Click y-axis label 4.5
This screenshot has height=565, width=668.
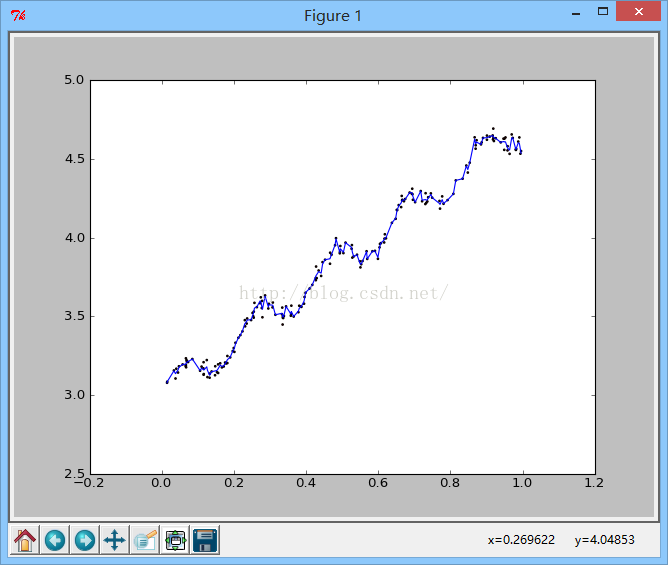pyautogui.click(x=74, y=159)
